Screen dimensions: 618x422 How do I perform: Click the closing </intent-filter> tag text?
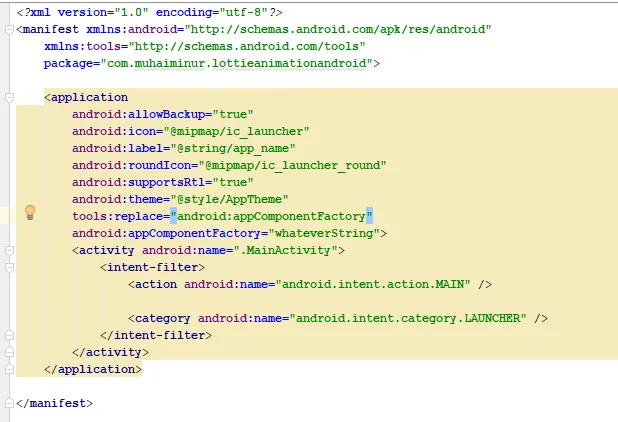(156, 335)
